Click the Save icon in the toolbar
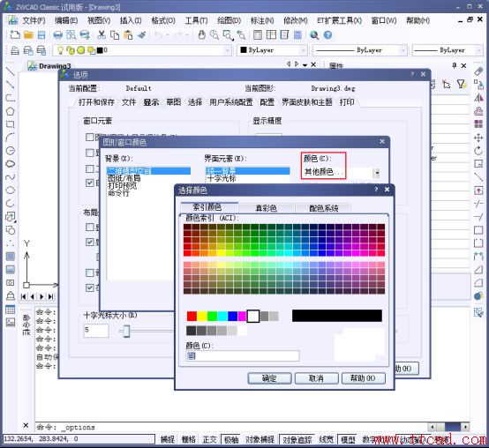The image size is (489, 448). point(41,35)
